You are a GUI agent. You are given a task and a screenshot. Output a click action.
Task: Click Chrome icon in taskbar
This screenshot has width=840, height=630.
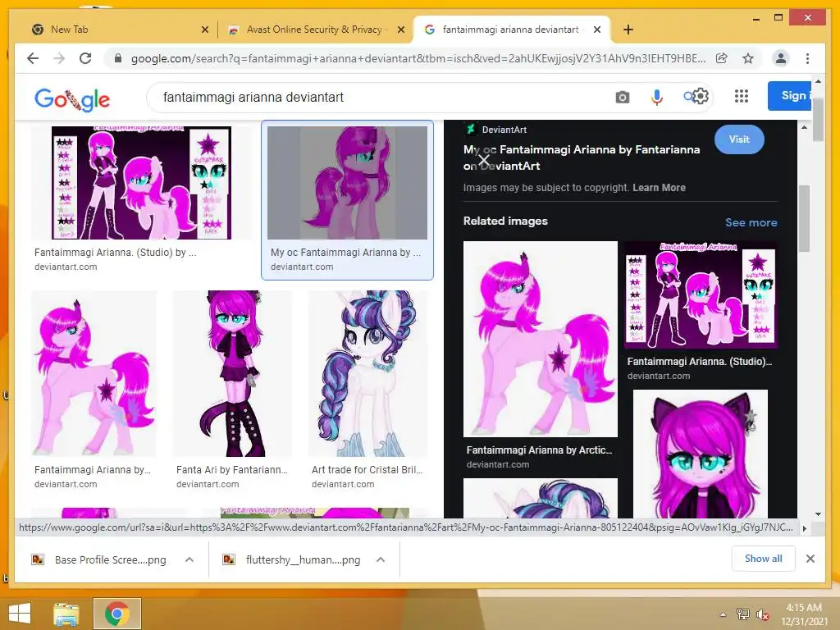116,614
